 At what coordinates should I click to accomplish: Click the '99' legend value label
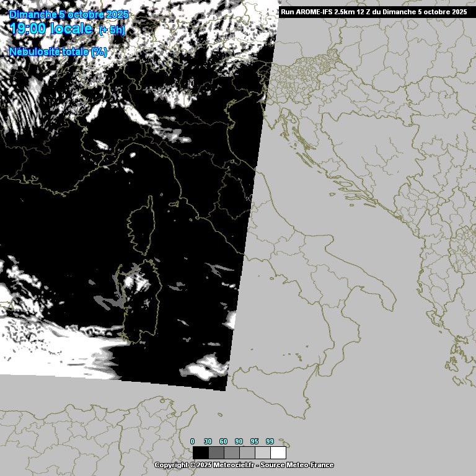click(270, 441)
